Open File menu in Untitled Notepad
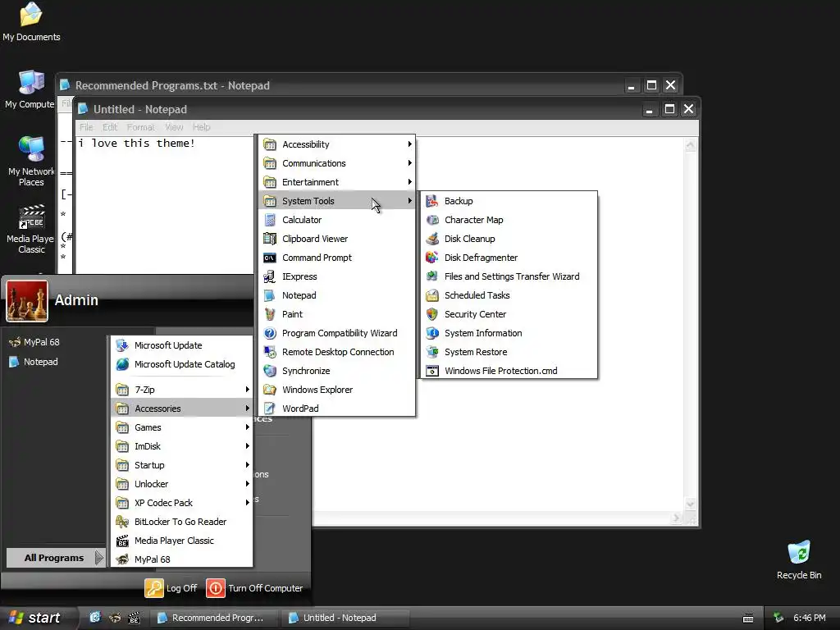This screenshot has height=630, width=840. tap(86, 127)
